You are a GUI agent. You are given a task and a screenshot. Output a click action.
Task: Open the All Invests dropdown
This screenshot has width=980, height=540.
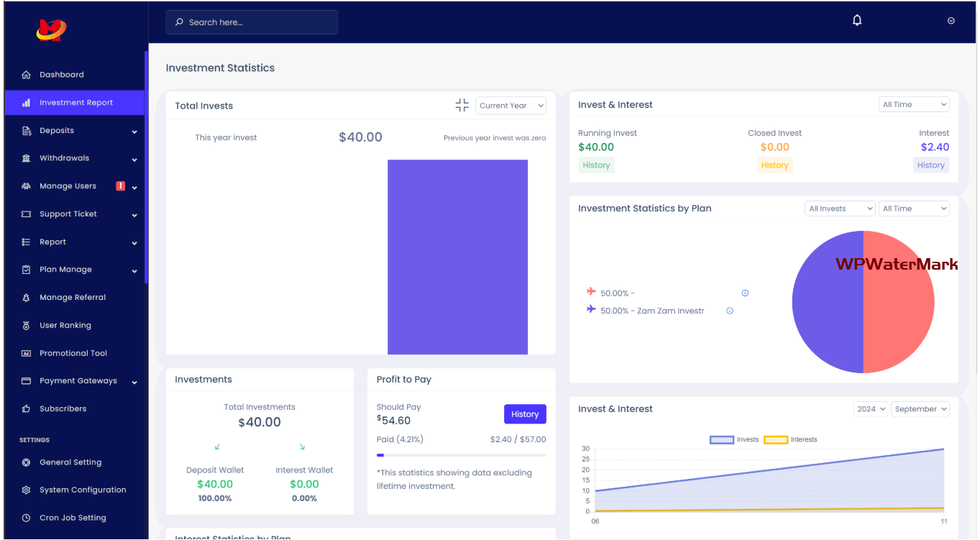tap(839, 209)
